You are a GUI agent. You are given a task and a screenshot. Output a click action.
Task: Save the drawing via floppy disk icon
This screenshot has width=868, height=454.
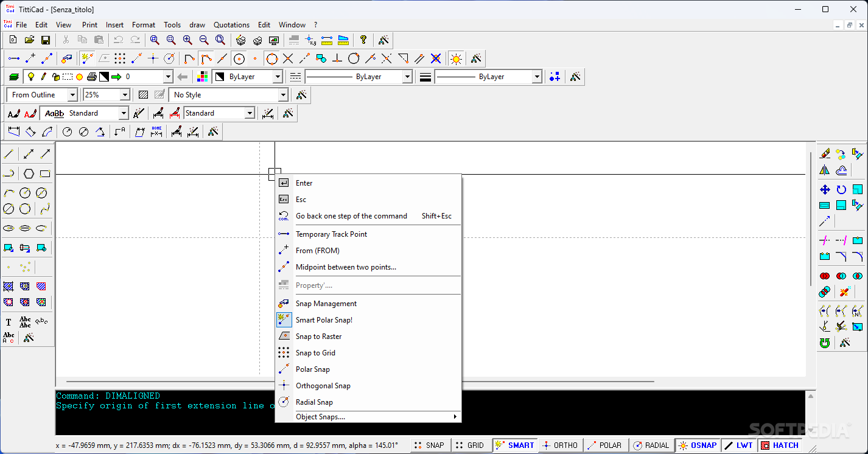click(x=46, y=40)
